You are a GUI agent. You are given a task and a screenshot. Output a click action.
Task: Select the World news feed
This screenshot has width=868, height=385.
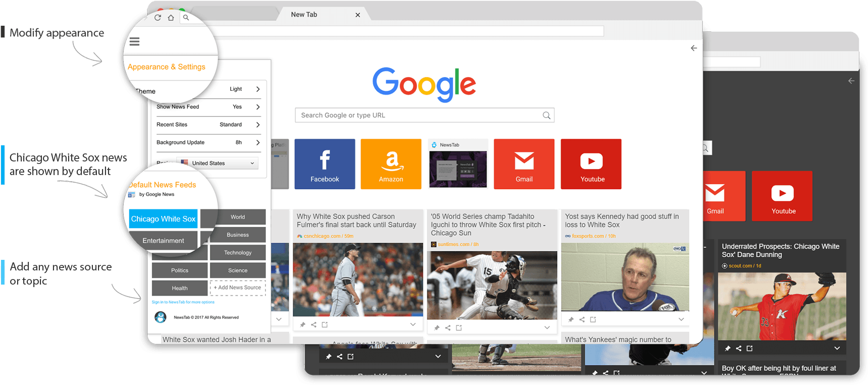point(238,217)
